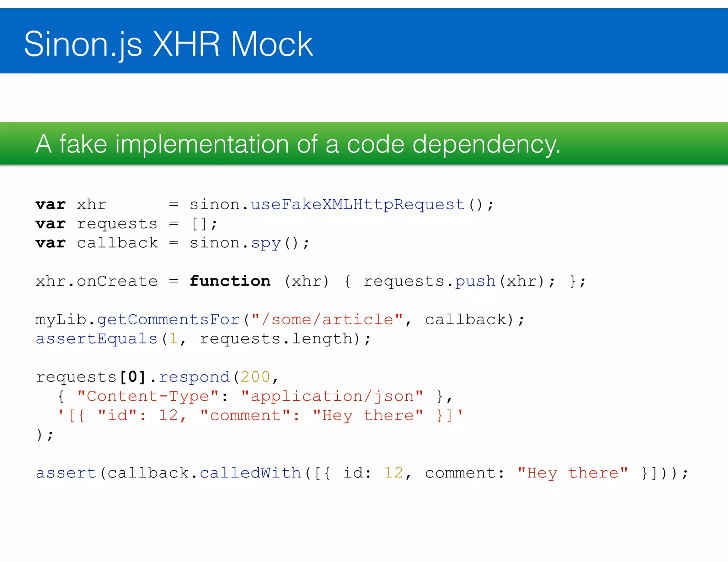Click the string "application/json"
Screen dimensions: 728x562
click(x=332, y=396)
